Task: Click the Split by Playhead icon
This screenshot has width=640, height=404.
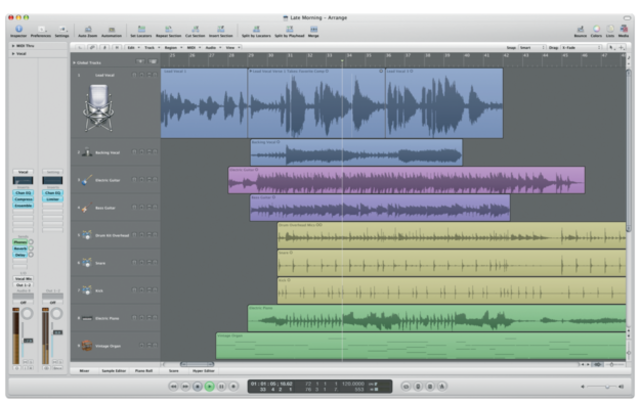Action: pos(289,29)
